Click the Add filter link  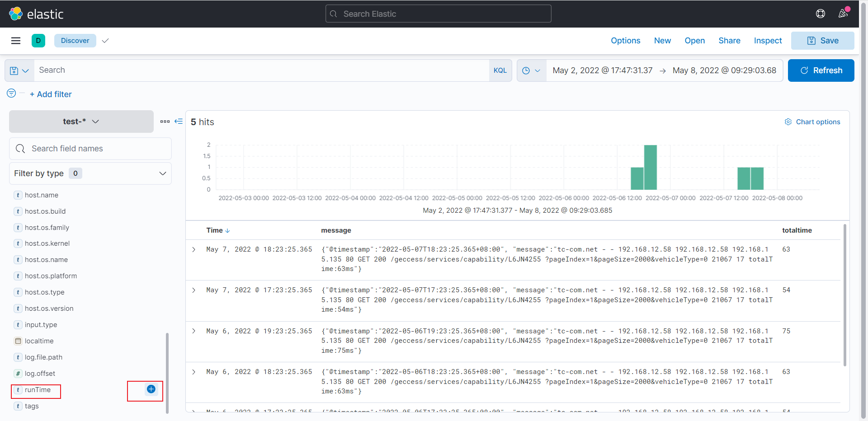point(51,94)
